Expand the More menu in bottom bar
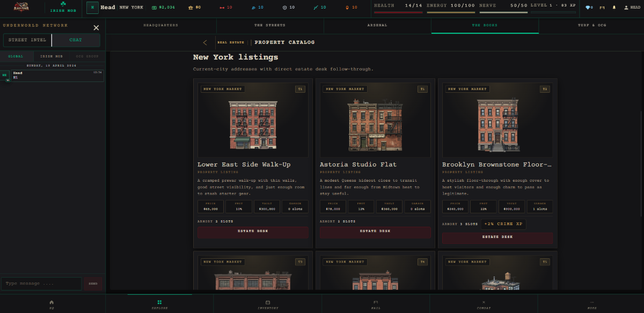This screenshot has width=644, height=313. 592,304
